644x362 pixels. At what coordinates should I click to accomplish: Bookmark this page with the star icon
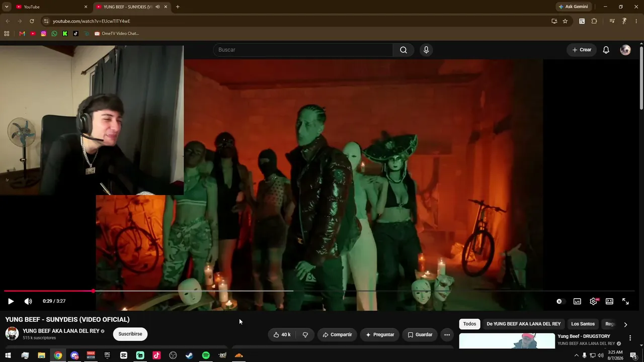pyautogui.click(x=565, y=21)
